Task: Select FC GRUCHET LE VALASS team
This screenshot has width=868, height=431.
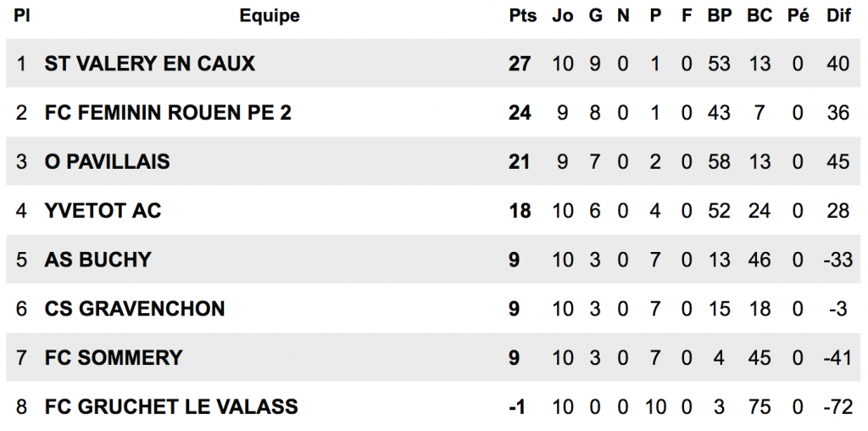Action: coord(171,407)
